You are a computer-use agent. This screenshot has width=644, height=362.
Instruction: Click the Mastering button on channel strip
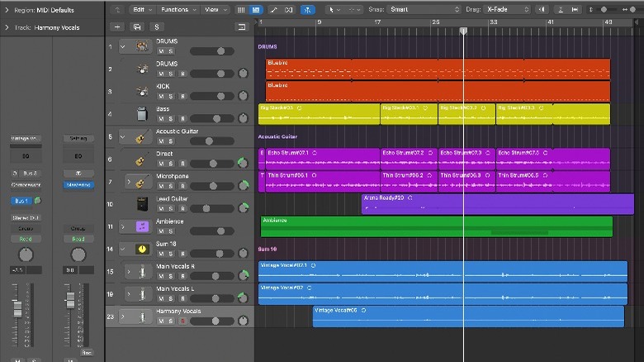(x=78, y=185)
